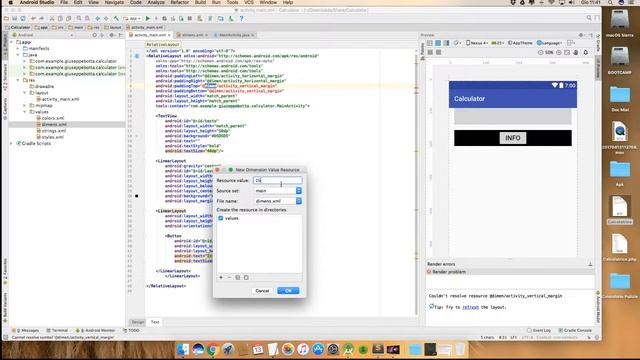
Task: Run the app with the green play icon
Action: tap(148, 18)
